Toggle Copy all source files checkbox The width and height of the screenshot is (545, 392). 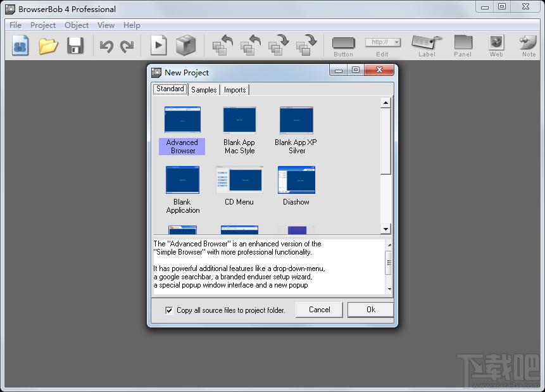pyautogui.click(x=169, y=310)
